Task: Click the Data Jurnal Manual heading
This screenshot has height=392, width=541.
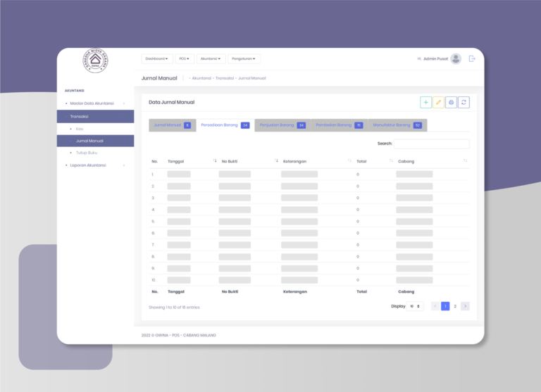Action: 171,102
